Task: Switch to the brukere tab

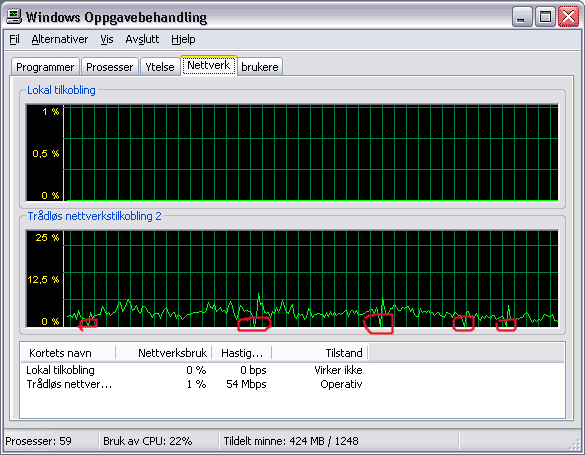Action: coord(260,67)
